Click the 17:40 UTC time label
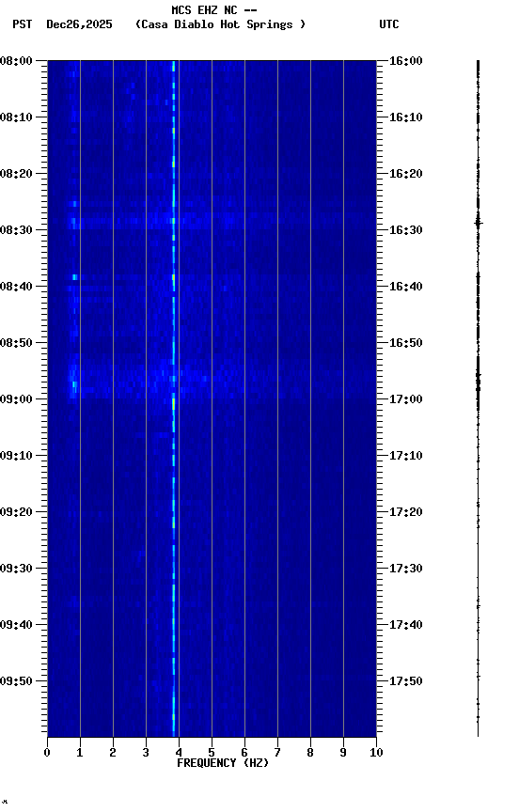 point(405,625)
